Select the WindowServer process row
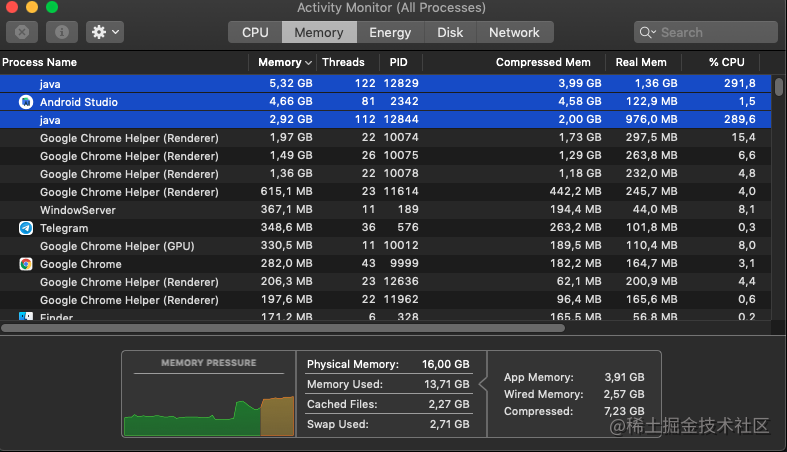Viewport: 787px width, 452px height. tap(385, 210)
